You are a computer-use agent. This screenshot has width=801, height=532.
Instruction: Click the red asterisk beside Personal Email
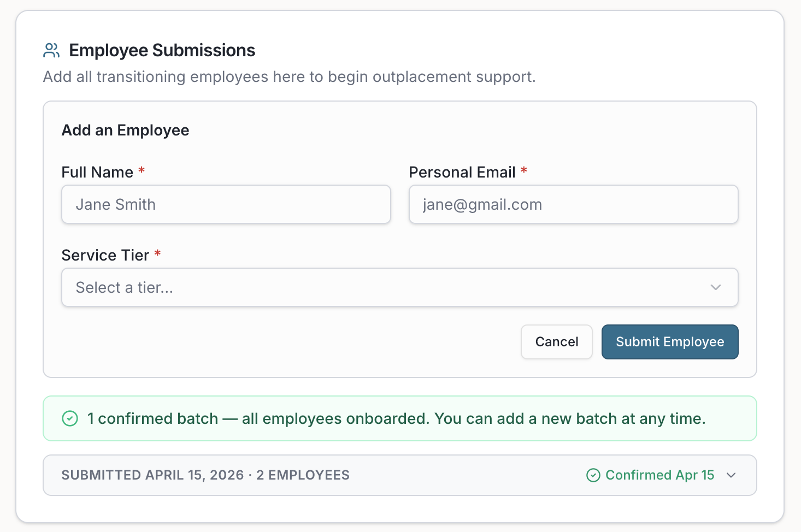[524, 171]
